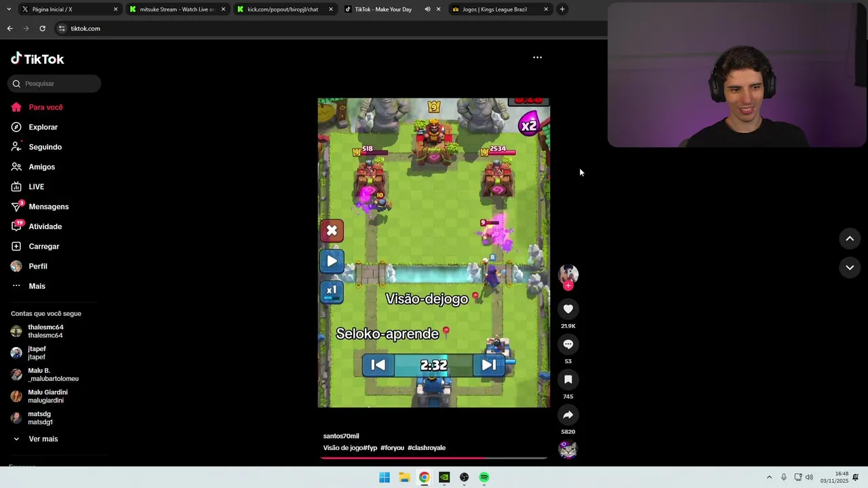Open santos70mil creator username
868x488 pixels.
click(x=341, y=436)
